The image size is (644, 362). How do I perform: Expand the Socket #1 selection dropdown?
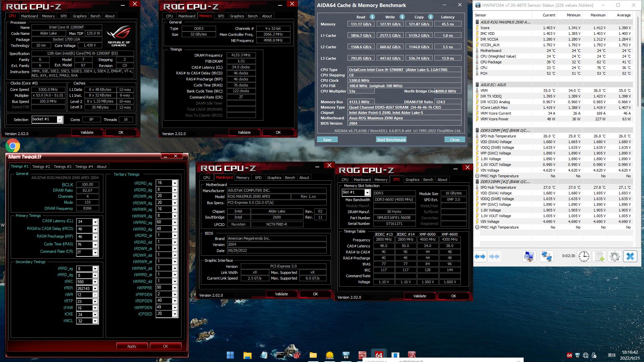pos(60,120)
